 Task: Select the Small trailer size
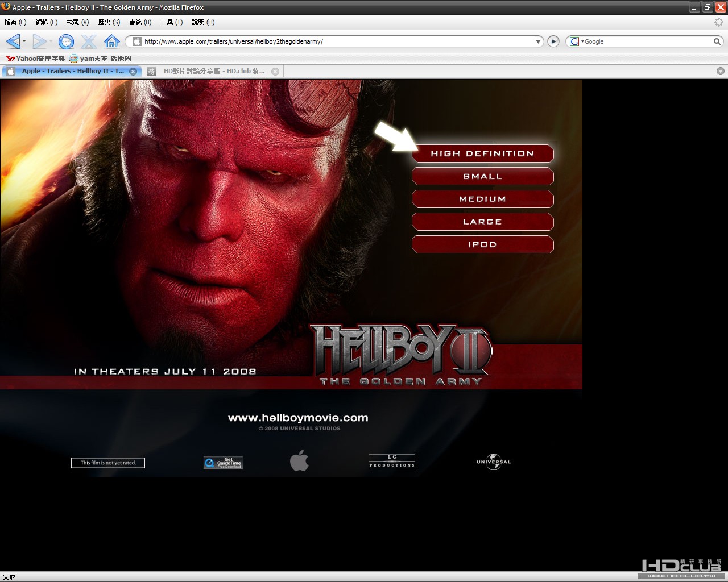pos(483,176)
